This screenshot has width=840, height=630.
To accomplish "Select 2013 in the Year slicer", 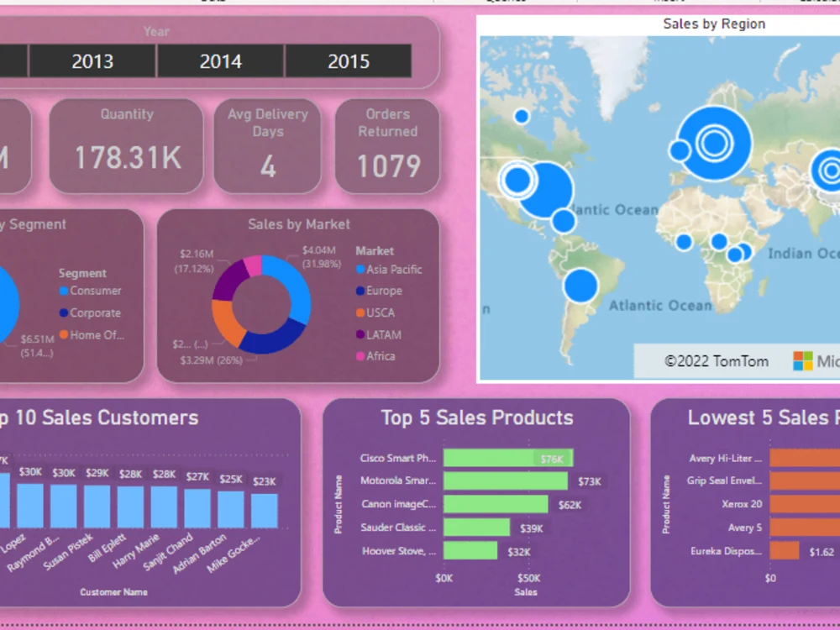I will [92, 61].
